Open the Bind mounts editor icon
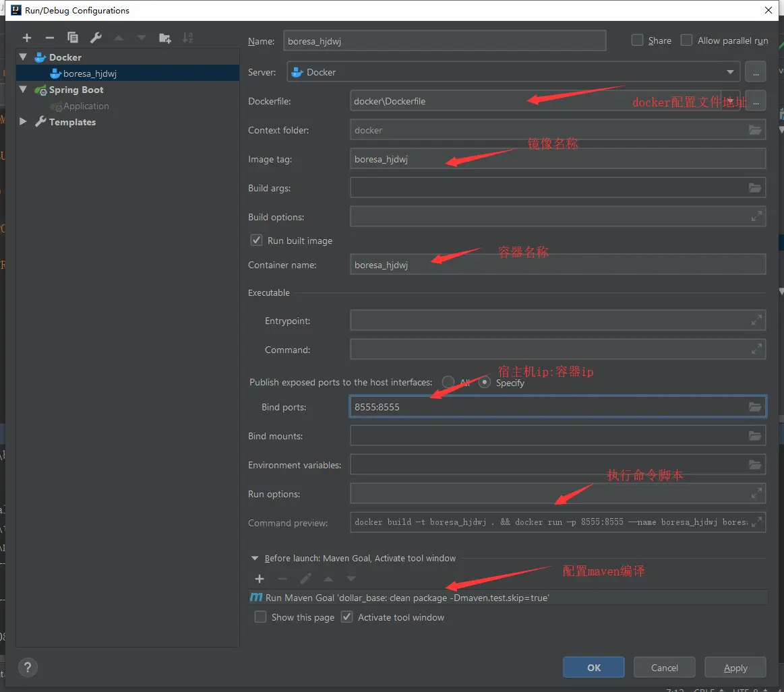Viewport: 784px width, 692px height. point(755,436)
